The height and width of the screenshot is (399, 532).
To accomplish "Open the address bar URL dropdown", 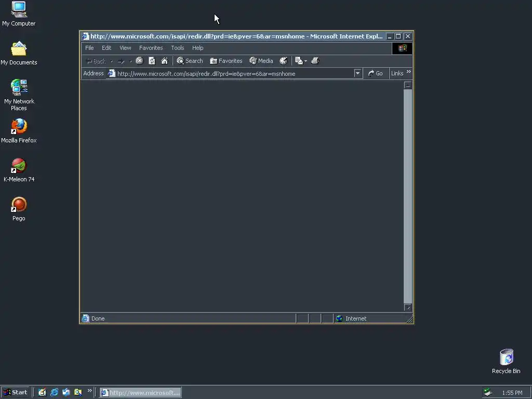I will point(357,73).
